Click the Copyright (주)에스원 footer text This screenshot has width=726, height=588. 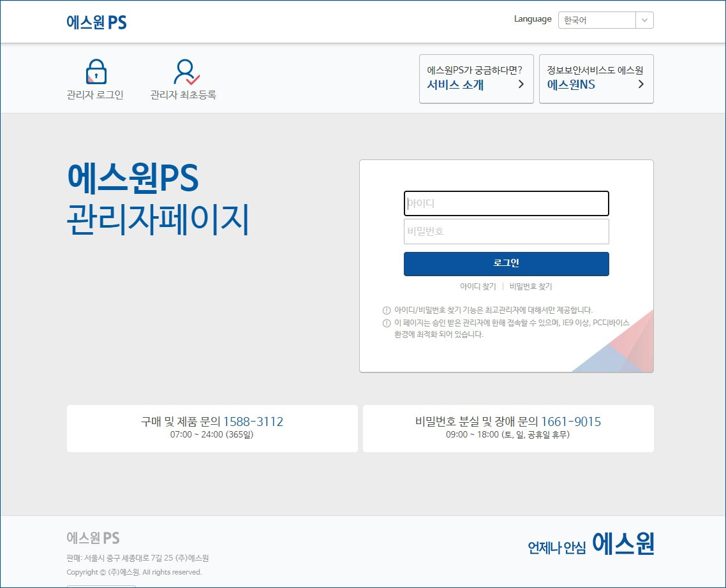click(x=134, y=572)
